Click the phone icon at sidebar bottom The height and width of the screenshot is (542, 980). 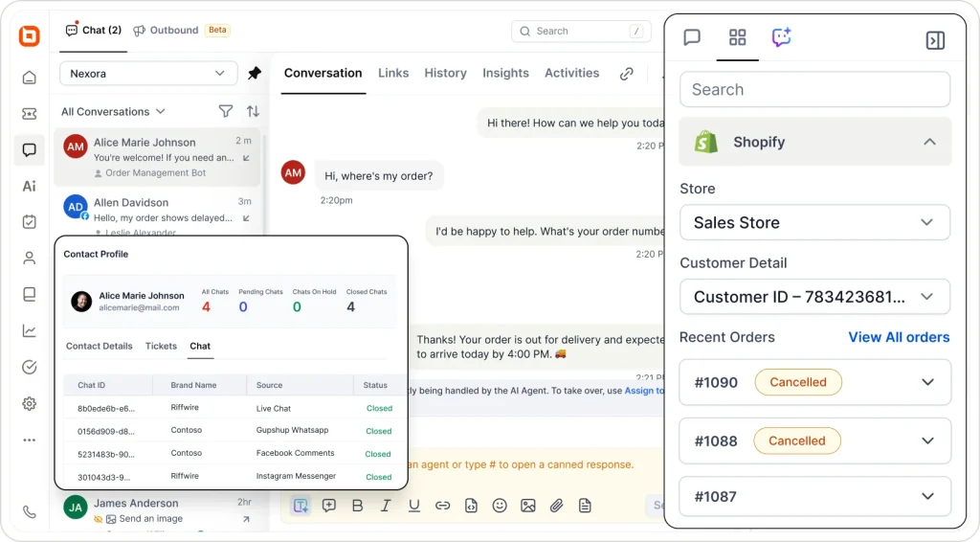(30, 512)
